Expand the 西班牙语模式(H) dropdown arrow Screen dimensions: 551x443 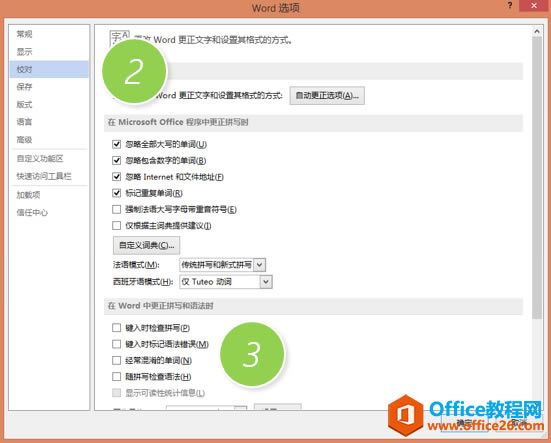[266, 282]
